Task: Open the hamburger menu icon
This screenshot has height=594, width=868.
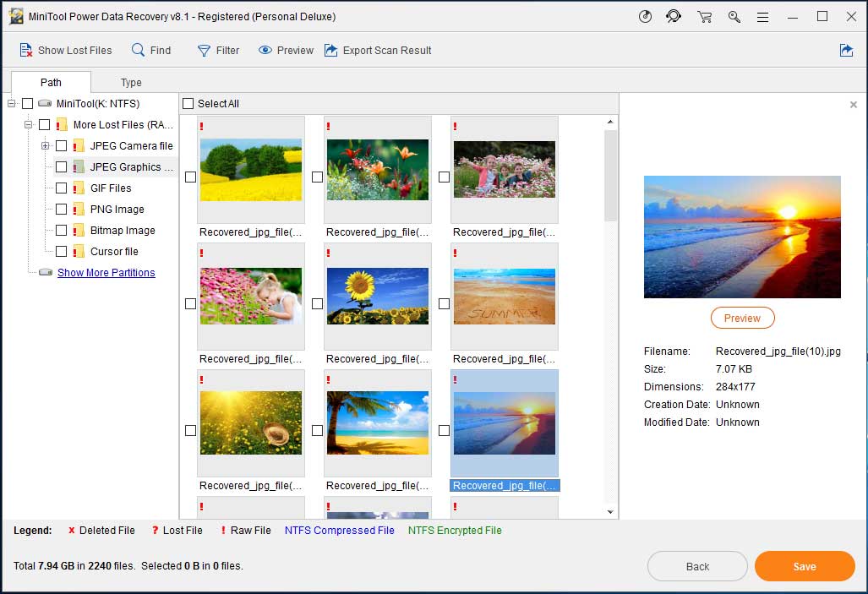Action: pyautogui.click(x=762, y=17)
